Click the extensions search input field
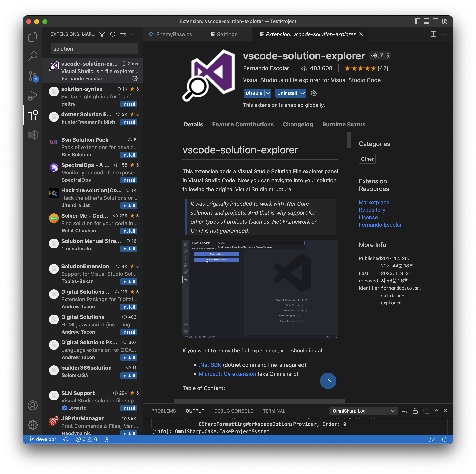This screenshot has height=474, width=476. (94, 49)
